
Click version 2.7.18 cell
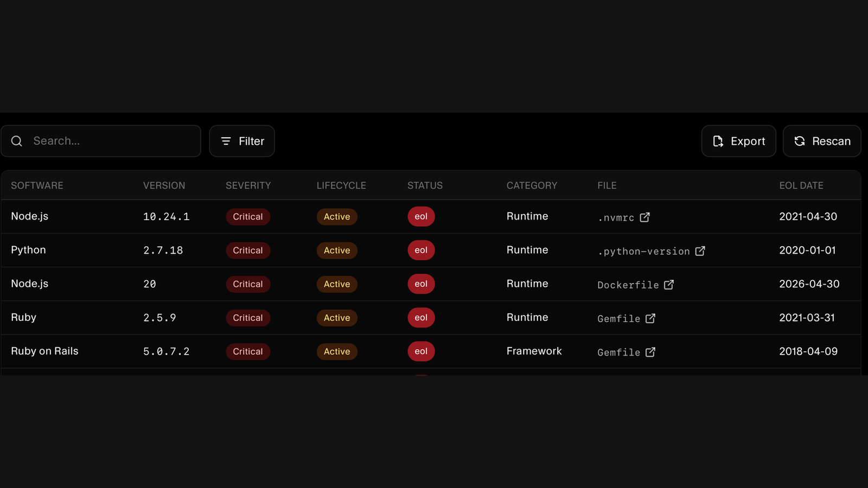point(163,251)
